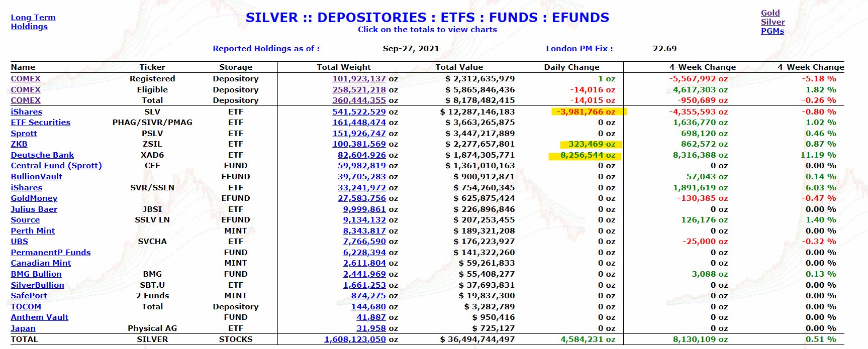View chart for 360,444,355 oz total

coord(359,100)
